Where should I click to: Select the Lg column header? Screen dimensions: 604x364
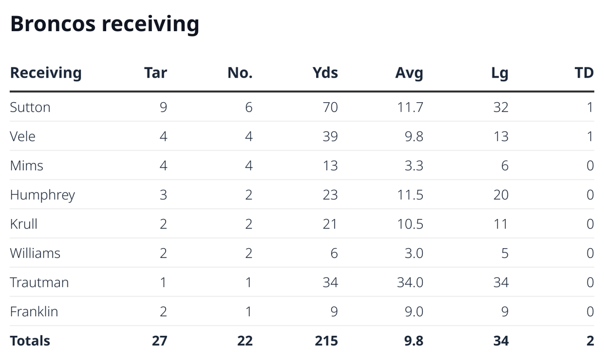[500, 73]
